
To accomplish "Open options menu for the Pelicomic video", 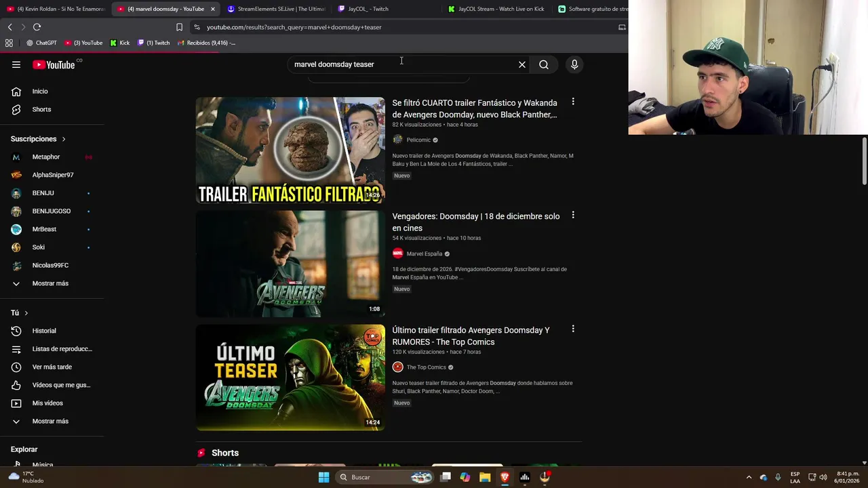I will [x=573, y=102].
